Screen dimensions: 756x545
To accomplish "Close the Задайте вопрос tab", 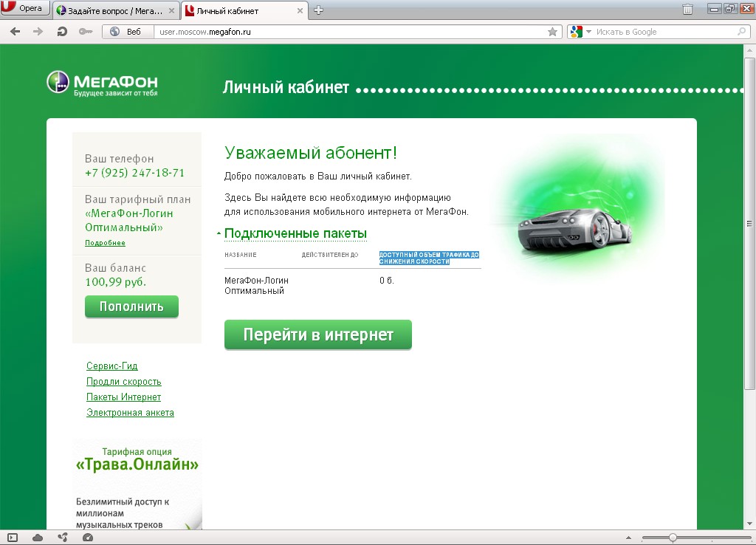I will point(171,10).
